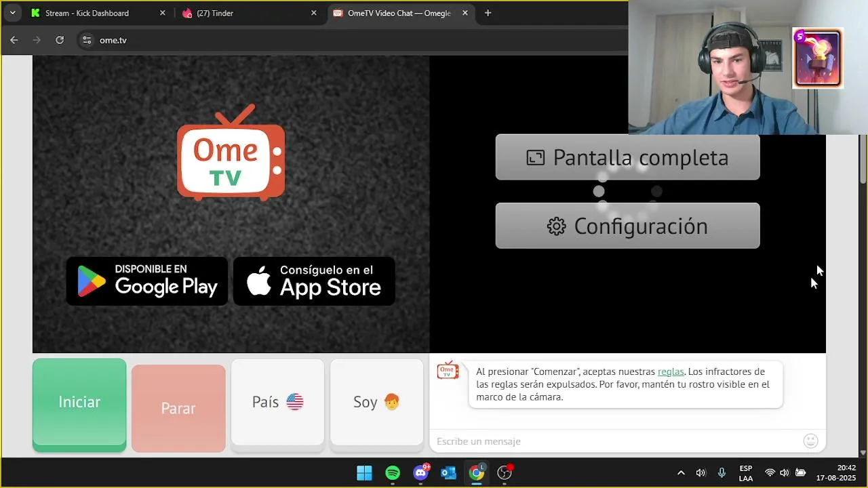Open the Google Play download badge

point(147,281)
